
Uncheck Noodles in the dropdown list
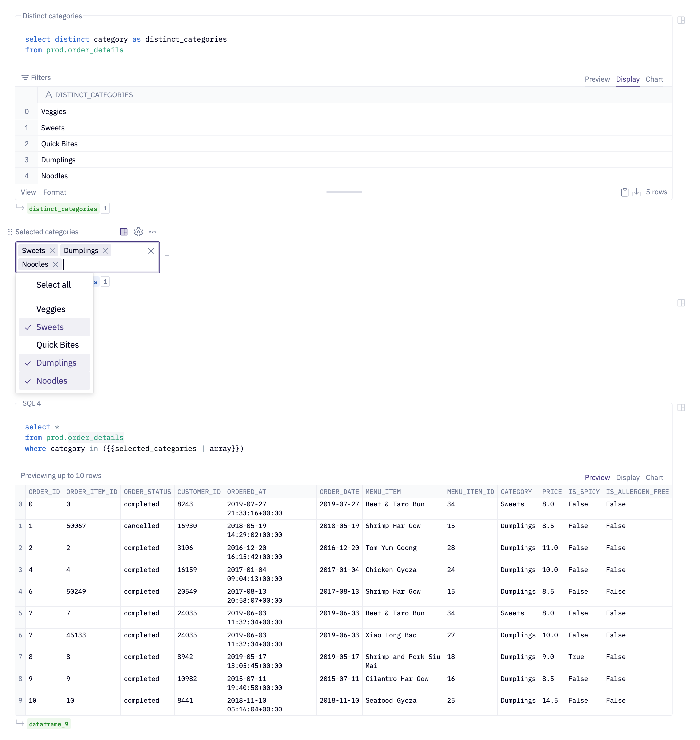pyautogui.click(x=52, y=381)
